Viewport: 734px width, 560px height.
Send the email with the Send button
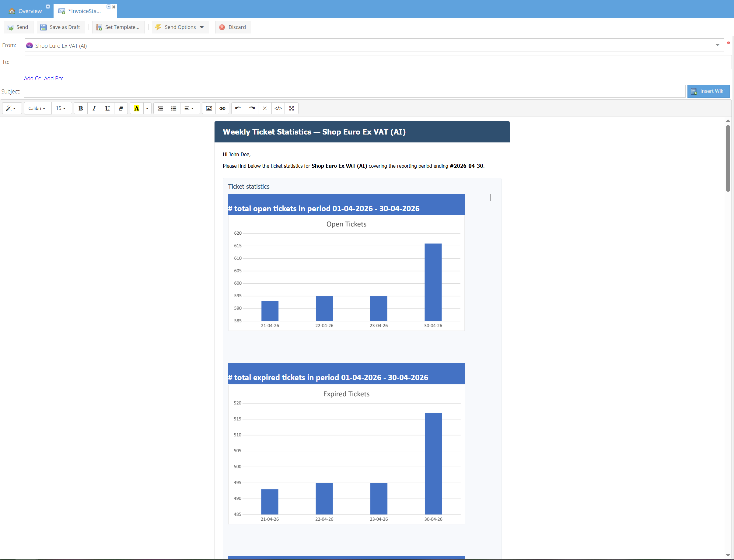click(18, 27)
